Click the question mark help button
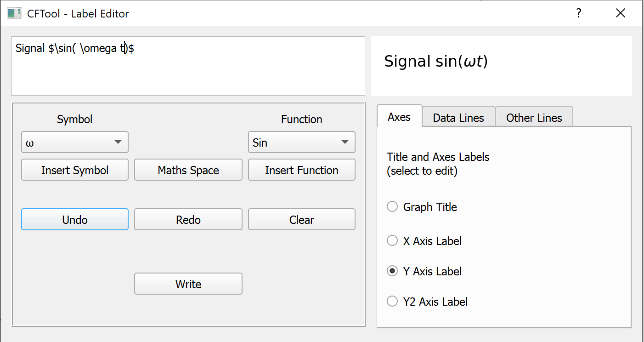The image size is (644, 342). (x=579, y=13)
